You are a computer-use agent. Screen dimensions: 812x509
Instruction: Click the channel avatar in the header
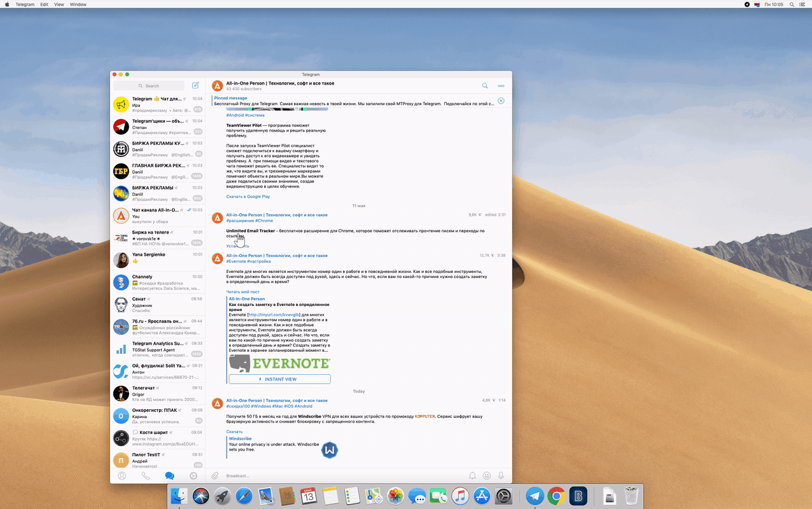[217, 86]
